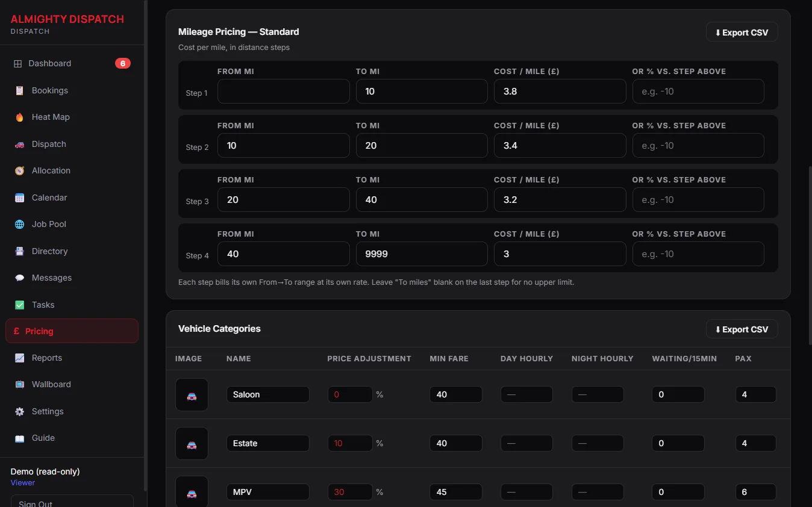Click the MPV vehicle image thumbnail

point(192,492)
